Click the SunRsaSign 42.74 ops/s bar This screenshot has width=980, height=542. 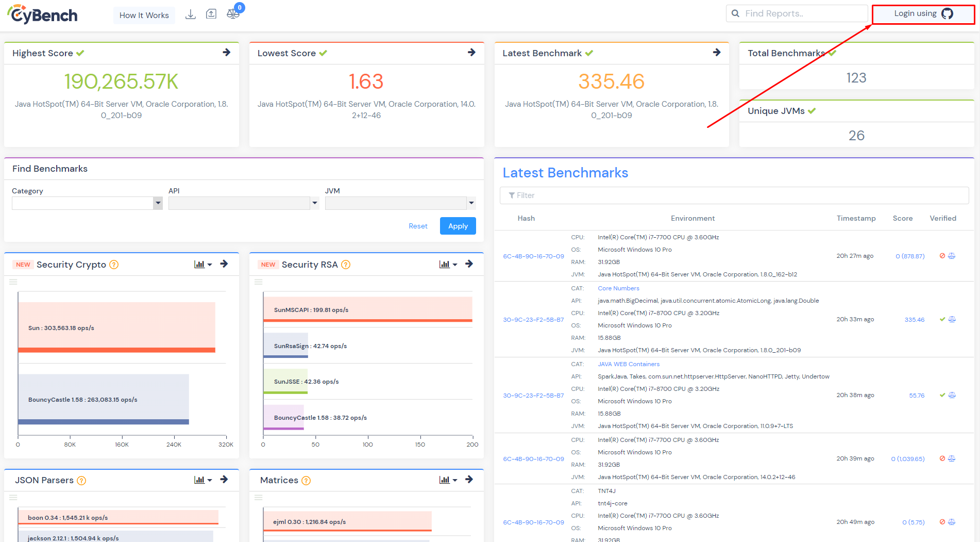click(x=285, y=346)
